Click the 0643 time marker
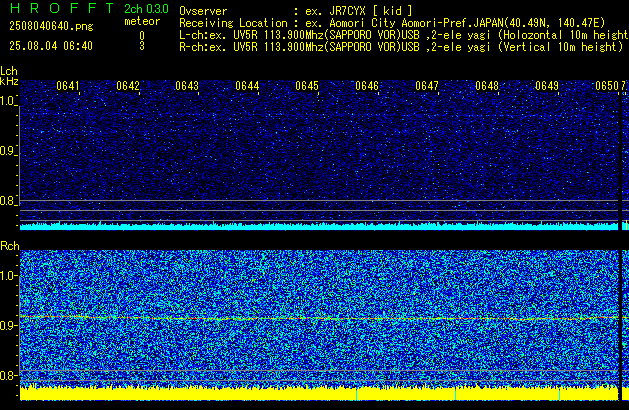 (x=187, y=86)
